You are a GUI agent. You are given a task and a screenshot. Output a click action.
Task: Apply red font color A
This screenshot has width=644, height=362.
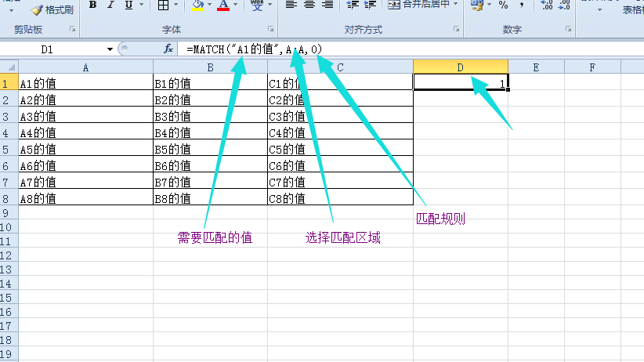click(223, 5)
